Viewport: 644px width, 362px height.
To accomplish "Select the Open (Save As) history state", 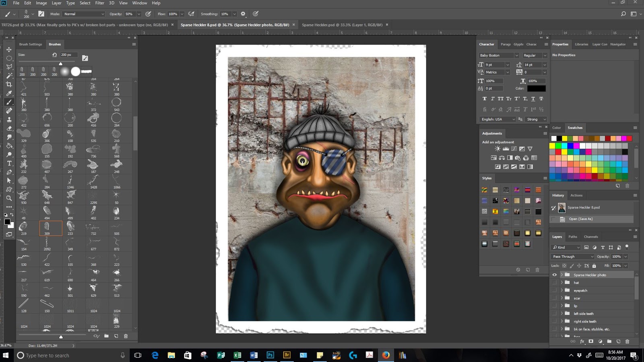I will 580,219.
